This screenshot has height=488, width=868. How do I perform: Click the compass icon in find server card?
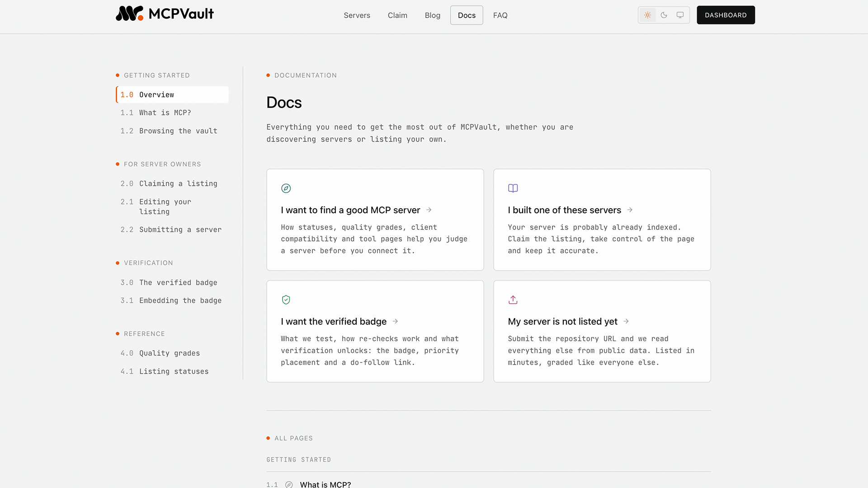click(286, 188)
